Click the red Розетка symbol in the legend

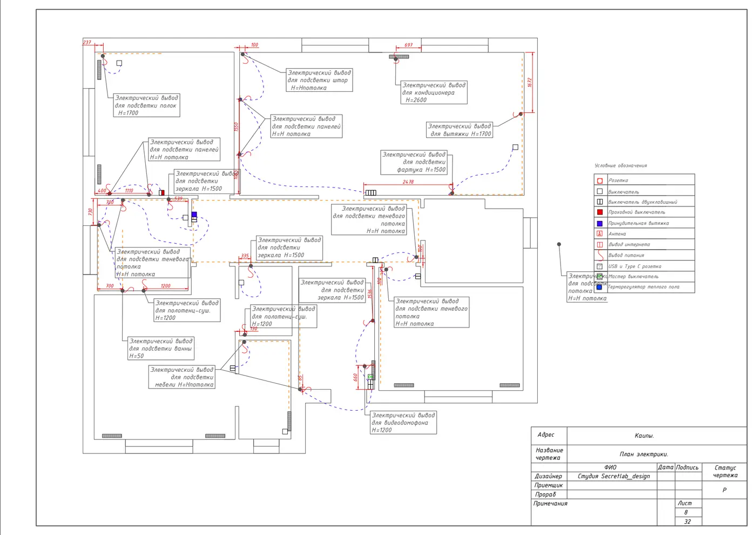click(x=599, y=180)
